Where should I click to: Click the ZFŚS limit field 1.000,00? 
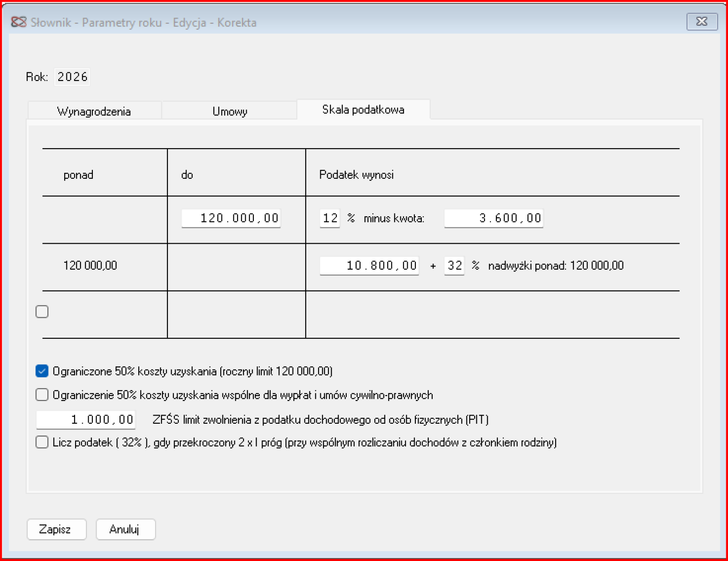click(86, 419)
